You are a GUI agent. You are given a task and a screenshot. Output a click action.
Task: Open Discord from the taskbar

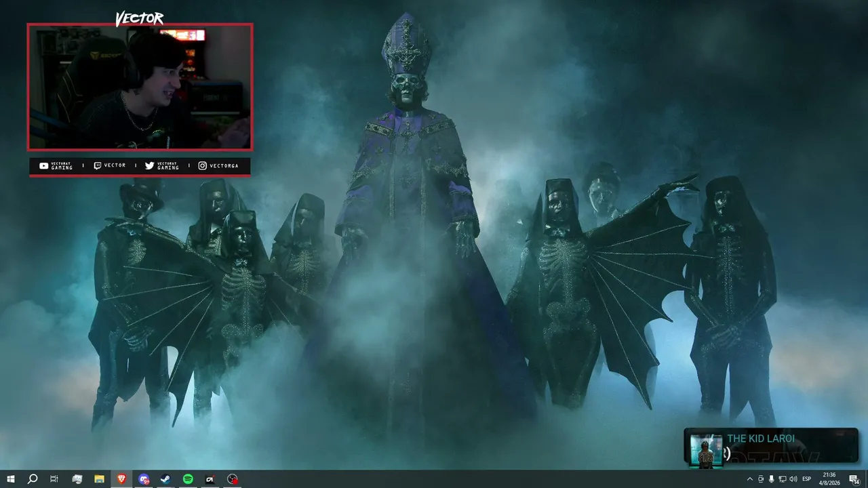point(144,479)
